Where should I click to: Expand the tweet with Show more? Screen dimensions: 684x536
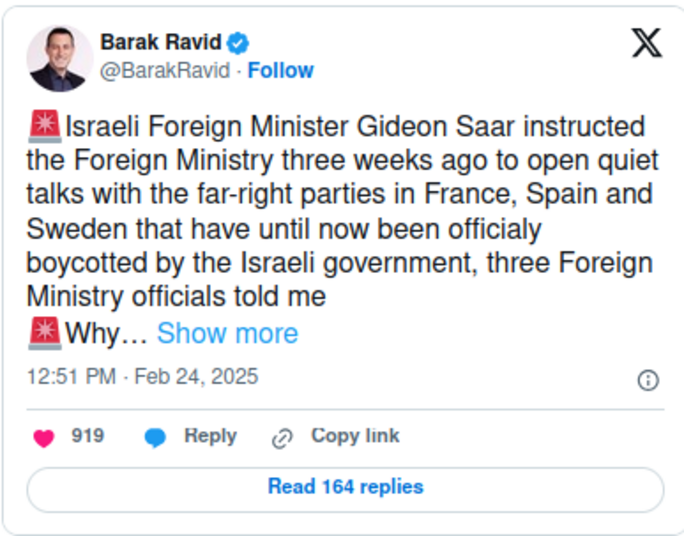click(227, 333)
